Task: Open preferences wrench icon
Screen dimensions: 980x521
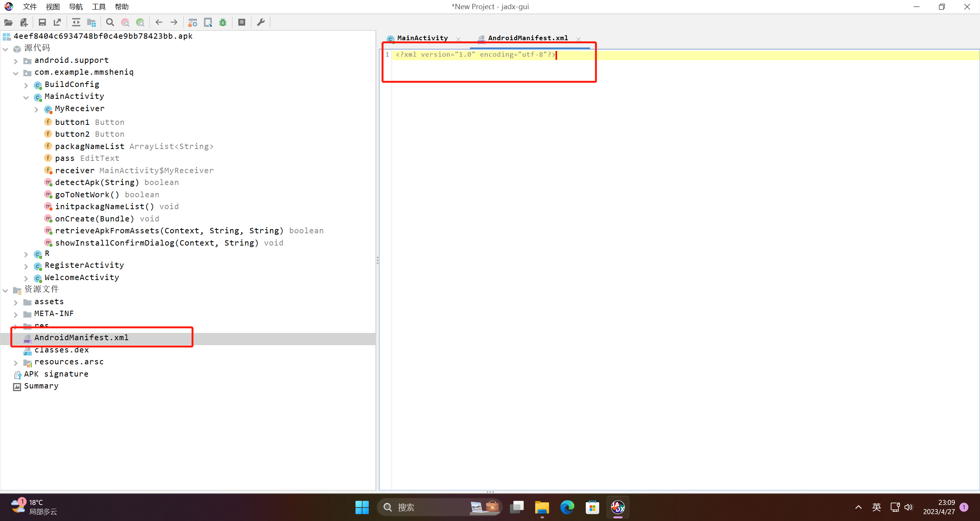Action: pos(261,22)
